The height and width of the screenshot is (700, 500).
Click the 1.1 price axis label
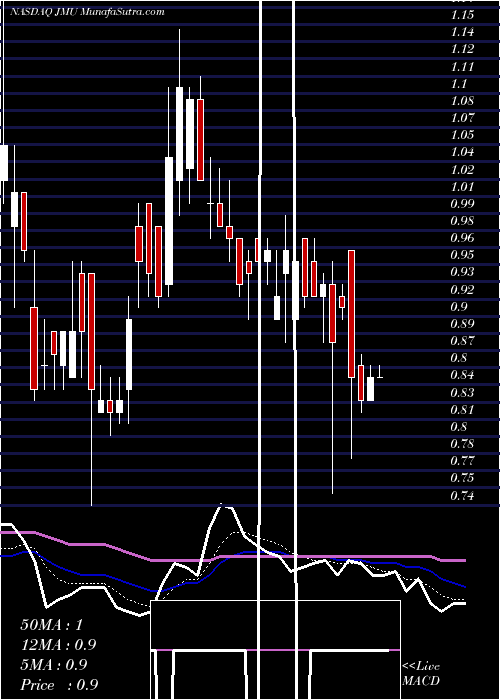[x=459, y=83]
